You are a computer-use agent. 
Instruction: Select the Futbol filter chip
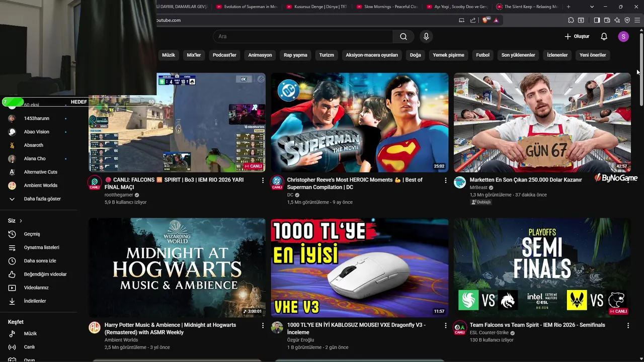tap(482, 55)
